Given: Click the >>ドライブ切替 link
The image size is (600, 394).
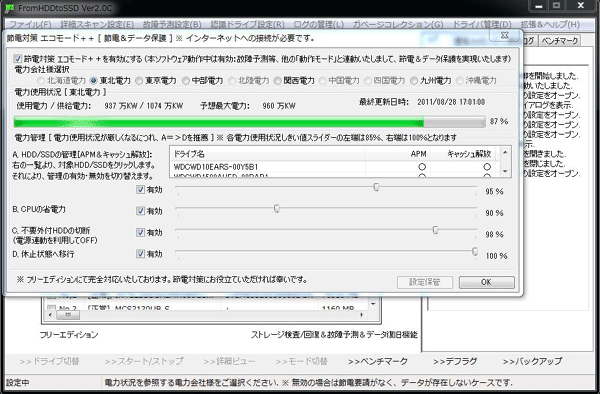Looking at the screenshot, I should pos(49,361).
